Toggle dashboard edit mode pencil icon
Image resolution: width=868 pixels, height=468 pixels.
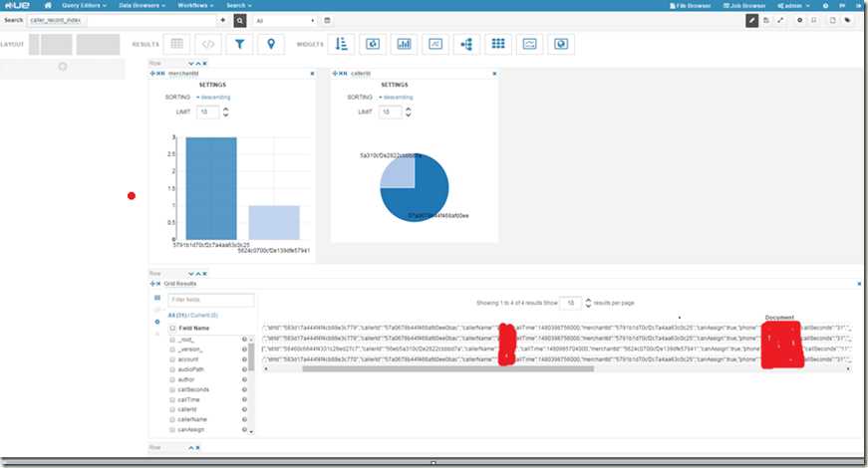point(751,21)
